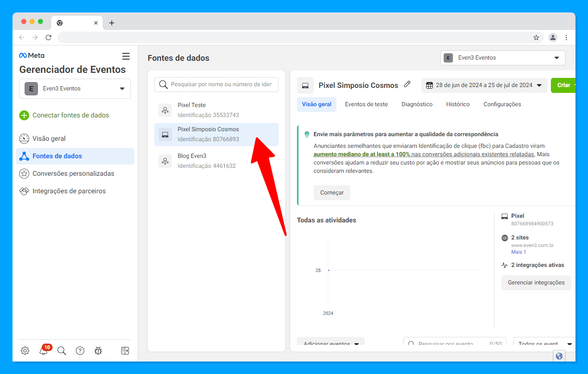Open the hamburger menu beside Meta logo

point(126,56)
